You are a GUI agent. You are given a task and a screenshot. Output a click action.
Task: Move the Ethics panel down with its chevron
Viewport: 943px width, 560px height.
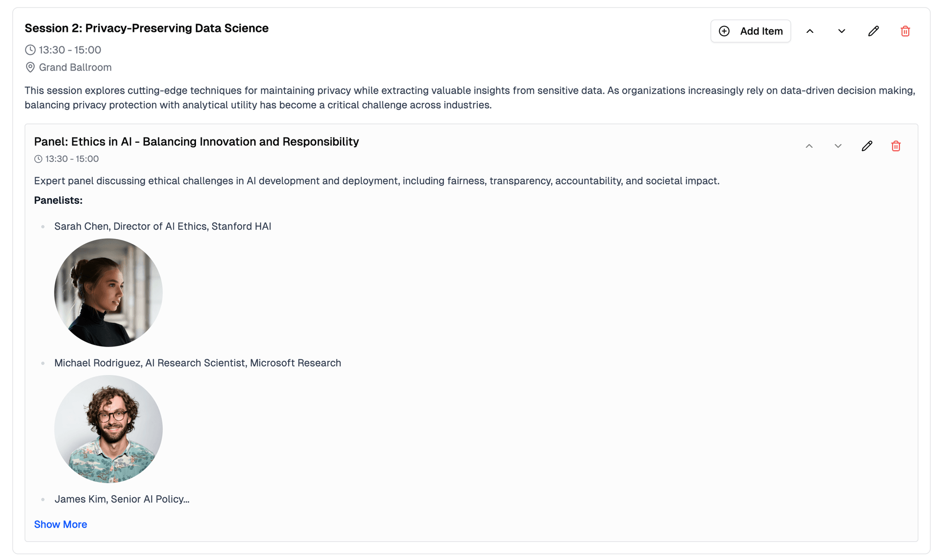point(837,145)
